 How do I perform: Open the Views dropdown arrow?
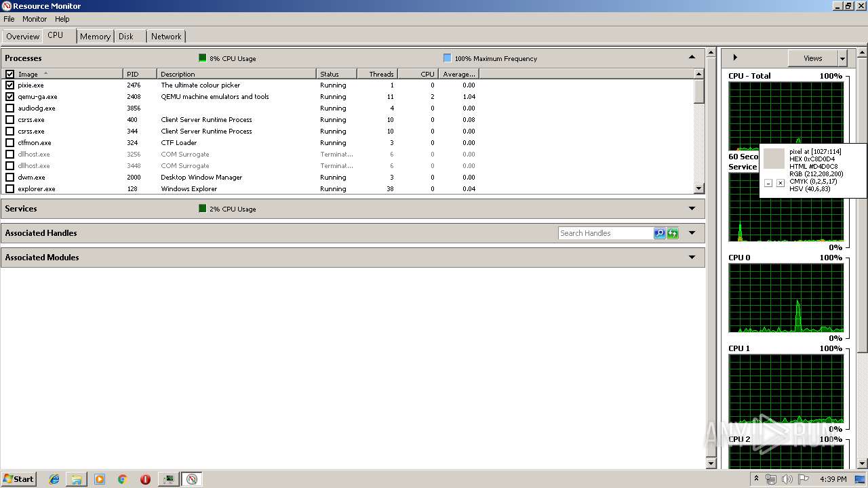pyautogui.click(x=842, y=58)
